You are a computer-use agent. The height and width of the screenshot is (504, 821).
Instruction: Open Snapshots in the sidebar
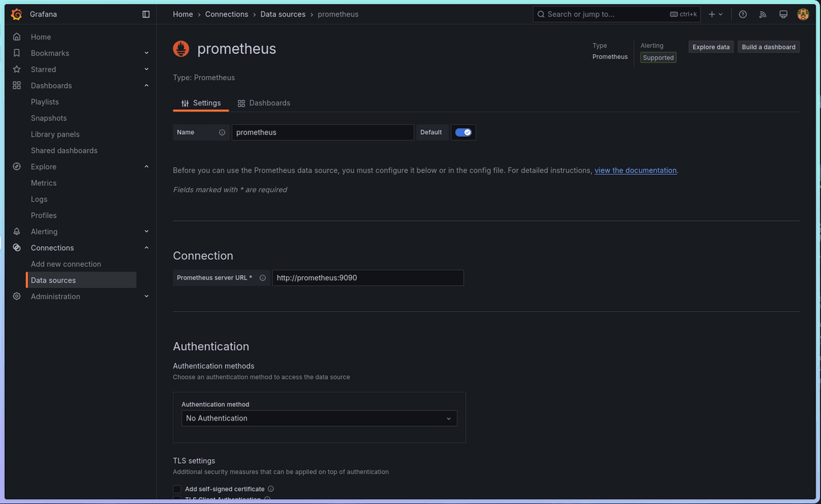point(49,118)
